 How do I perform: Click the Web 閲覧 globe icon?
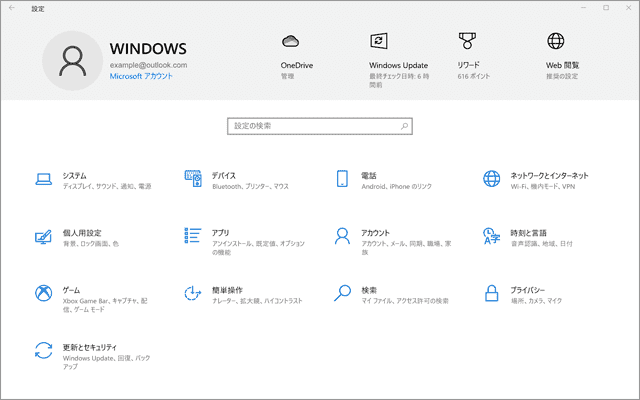[x=556, y=41]
